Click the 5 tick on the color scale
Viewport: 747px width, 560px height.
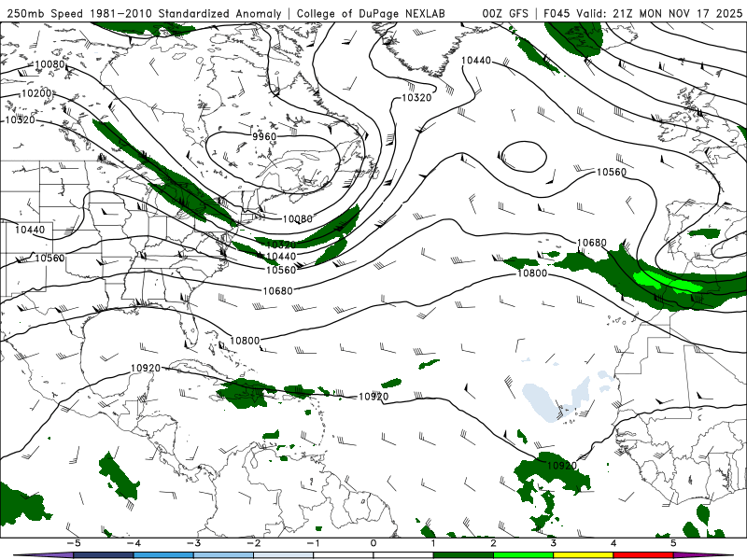click(673, 543)
